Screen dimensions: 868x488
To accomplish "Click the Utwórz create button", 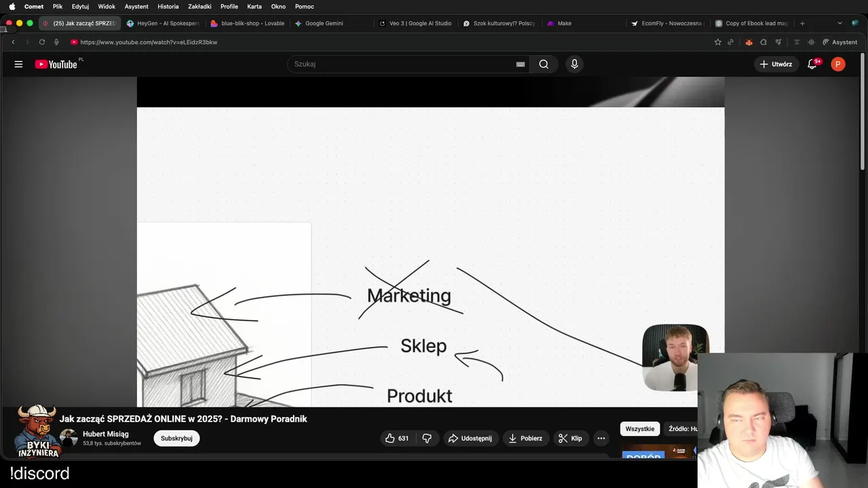I will point(776,64).
